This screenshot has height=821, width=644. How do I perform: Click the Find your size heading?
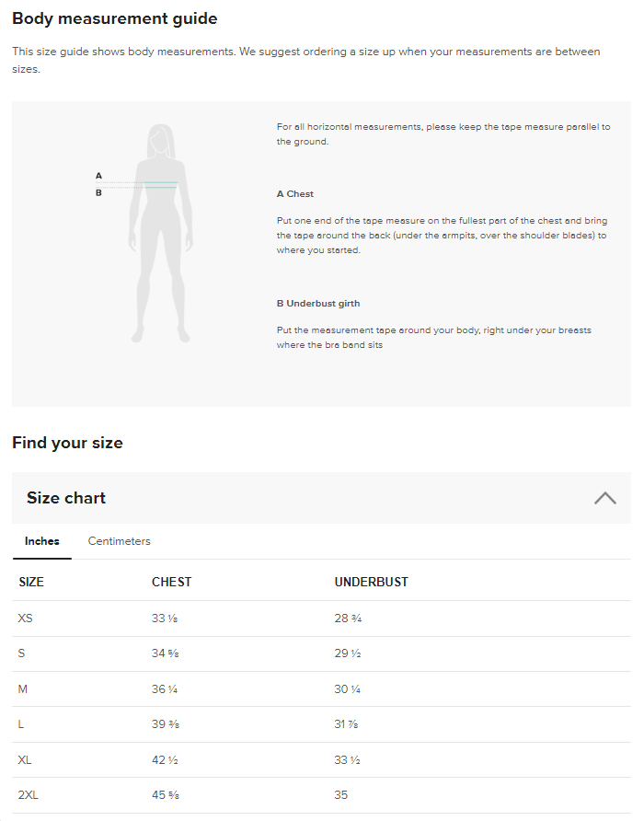pyautogui.click(x=67, y=443)
